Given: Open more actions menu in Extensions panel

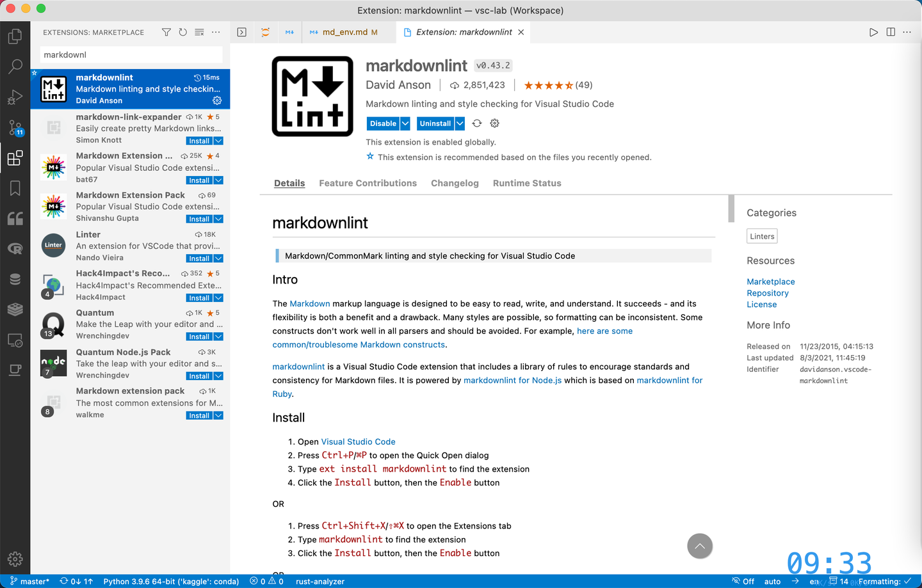Looking at the screenshot, I should click(216, 32).
